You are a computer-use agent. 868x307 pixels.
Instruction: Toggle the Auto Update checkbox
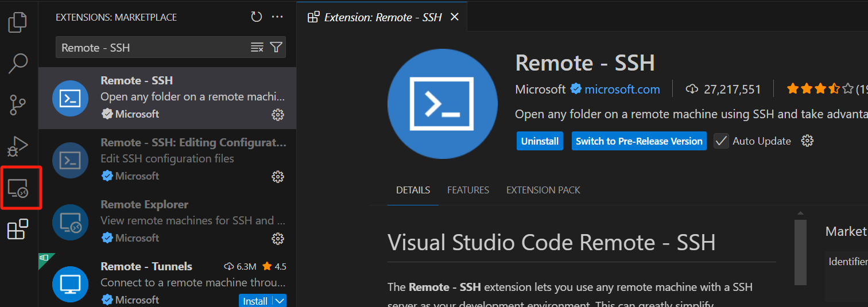[x=721, y=141]
